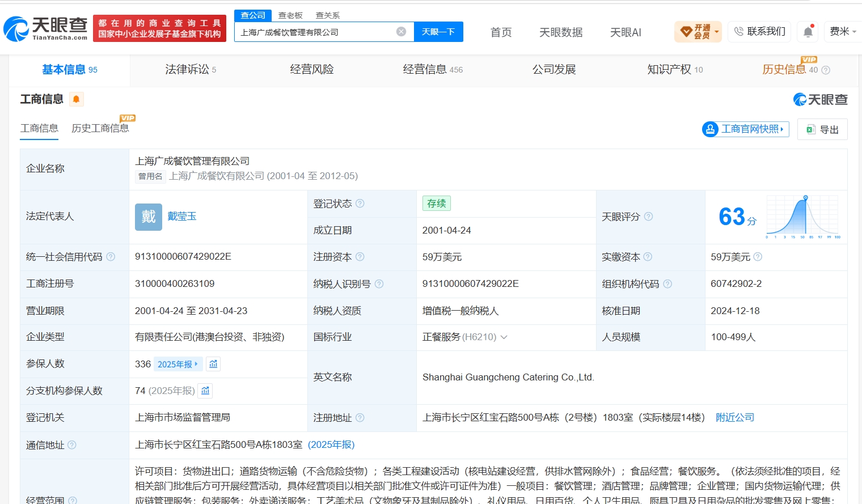This screenshot has width=862, height=504.
Task: Show help for 纳税人识别号
Action: [x=379, y=283]
